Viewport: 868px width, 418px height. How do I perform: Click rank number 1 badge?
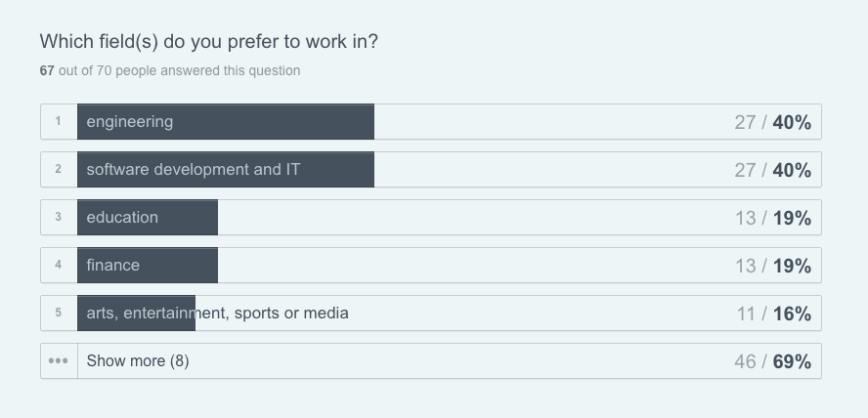(58, 121)
